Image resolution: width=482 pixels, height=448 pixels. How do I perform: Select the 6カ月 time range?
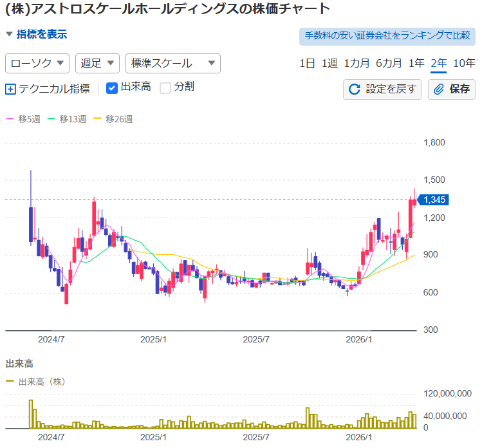(389, 63)
